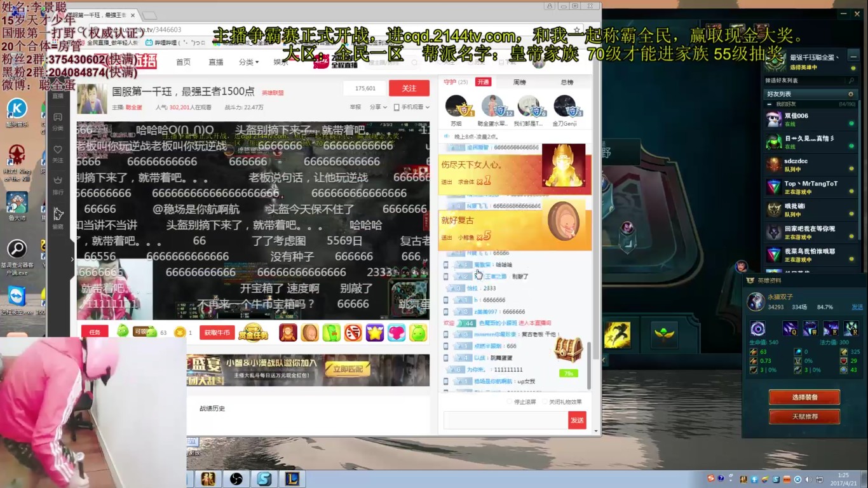Open the black swirl taskbar application
The height and width of the screenshot is (488, 868).
coord(235,479)
